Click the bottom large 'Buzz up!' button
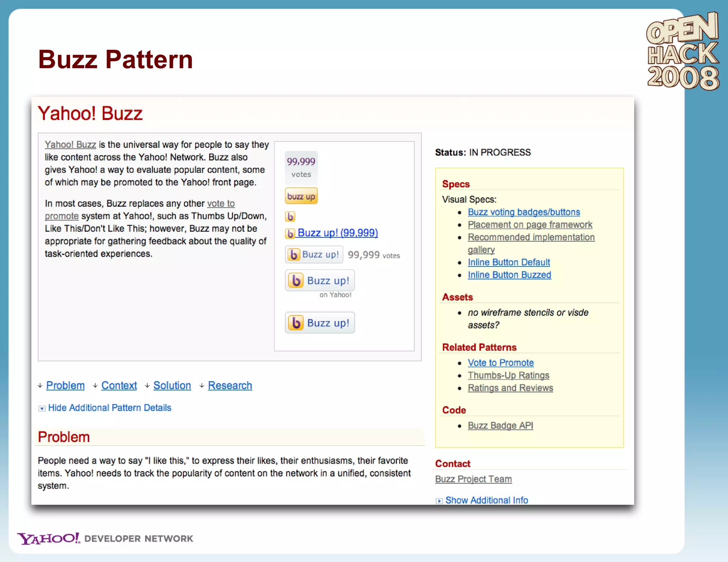 point(320,323)
